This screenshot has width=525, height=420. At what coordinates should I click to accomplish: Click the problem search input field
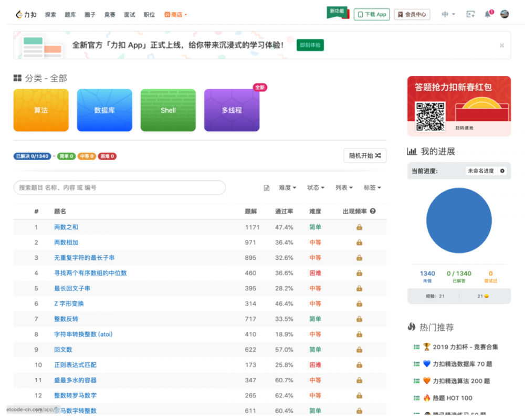point(120,187)
